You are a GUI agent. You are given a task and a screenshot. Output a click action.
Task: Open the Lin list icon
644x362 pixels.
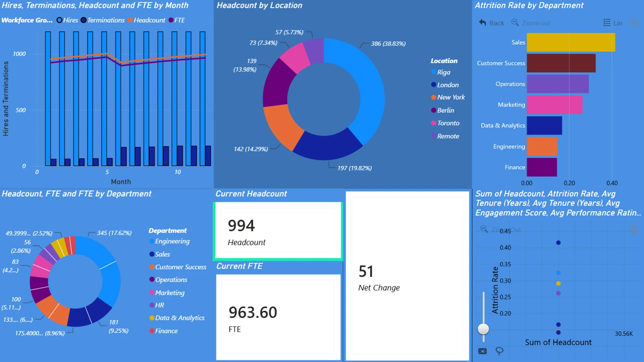point(607,23)
